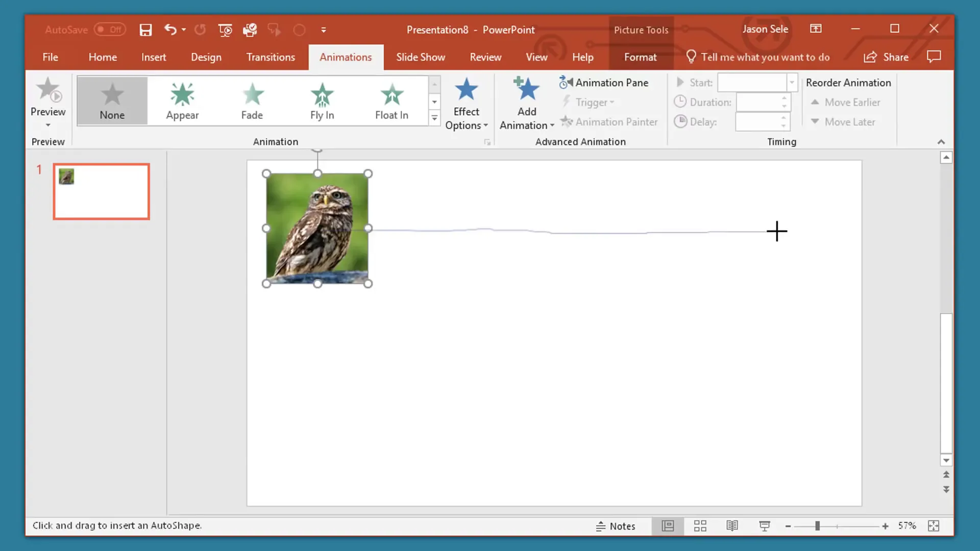Click the Duration input field

(758, 102)
